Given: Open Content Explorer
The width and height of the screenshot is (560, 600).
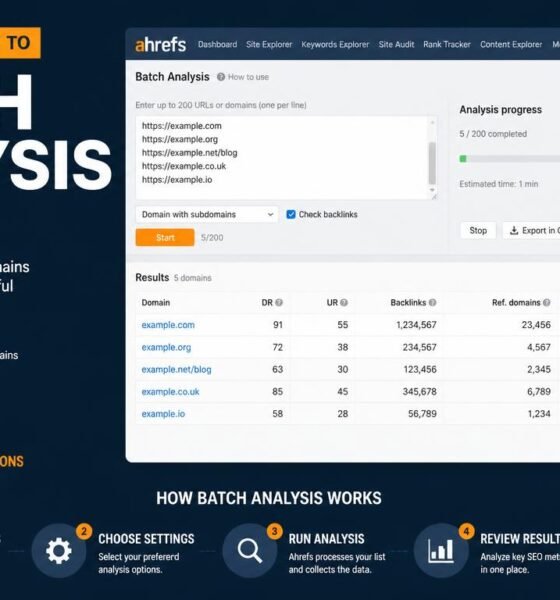Looking at the screenshot, I should [511, 44].
